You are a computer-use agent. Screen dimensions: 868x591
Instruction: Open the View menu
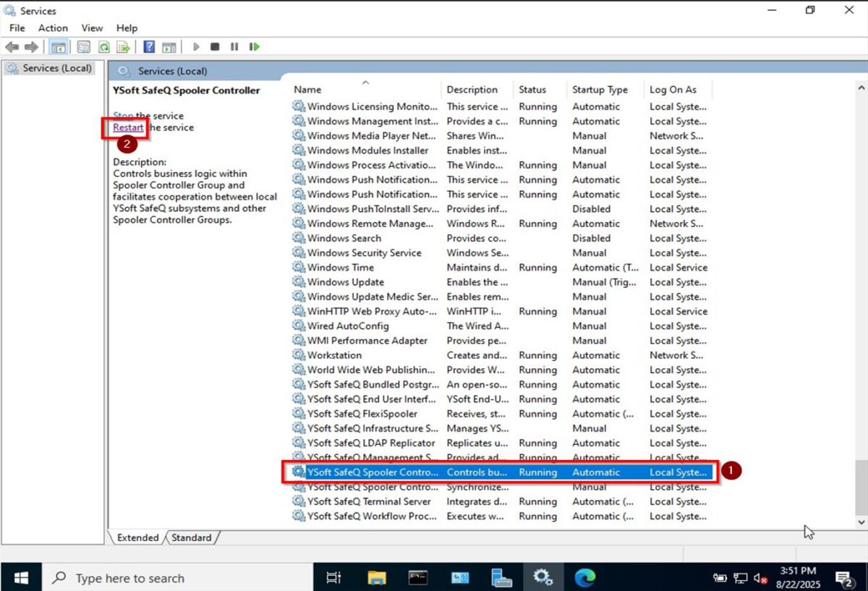92,27
